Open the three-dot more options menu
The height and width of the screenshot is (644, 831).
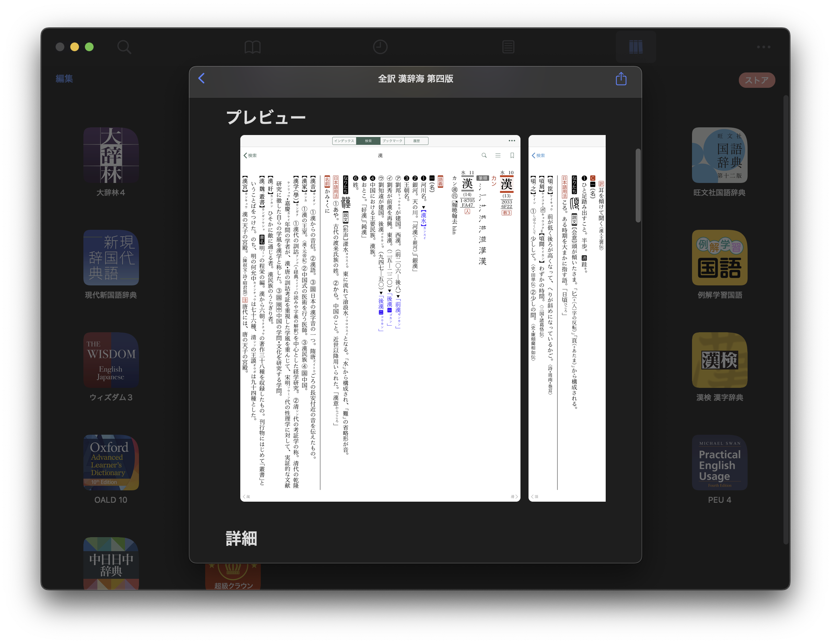click(763, 47)
